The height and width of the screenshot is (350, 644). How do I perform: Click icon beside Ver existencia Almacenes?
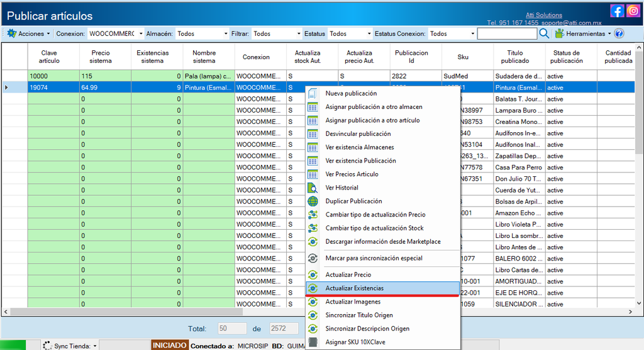(x=313, y=147)
